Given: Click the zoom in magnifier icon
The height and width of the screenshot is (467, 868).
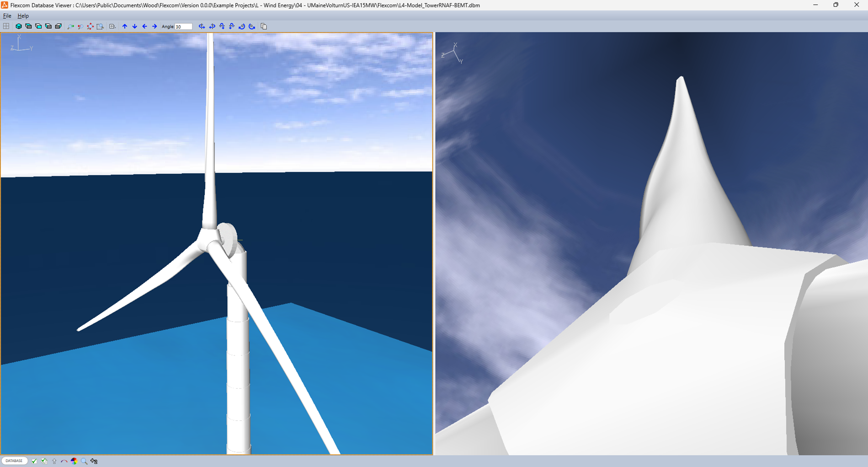Looking at the screenshot, I should [70, 27].
